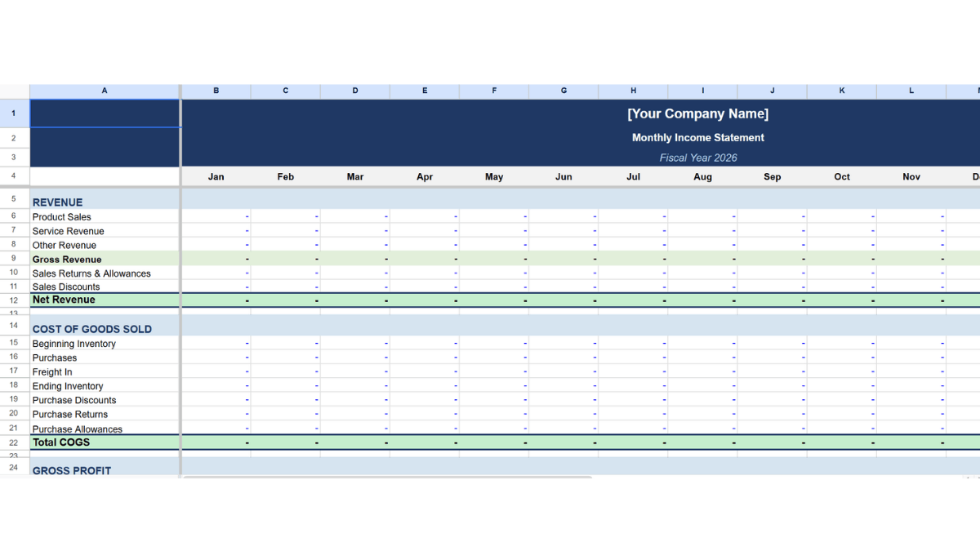Screen dimensions: 980x551
Task: Select the Net Revenue label cell
Action: [63, 299]
